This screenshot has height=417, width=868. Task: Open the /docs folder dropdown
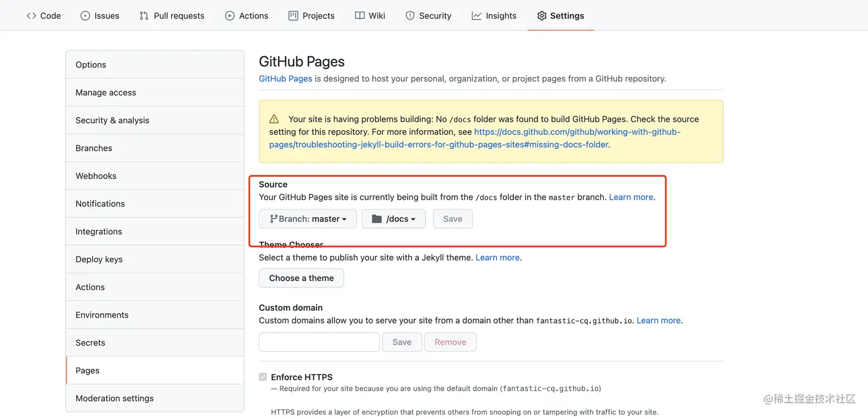coord(394,219)
